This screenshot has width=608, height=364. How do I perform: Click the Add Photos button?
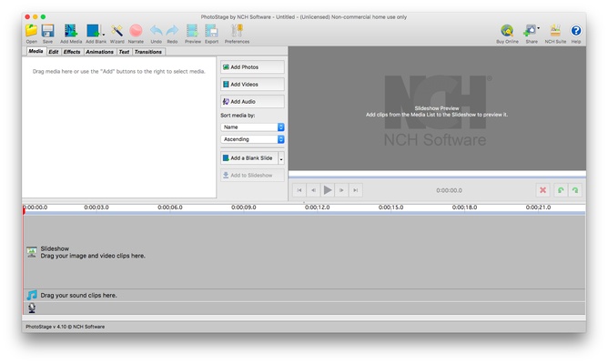tap(252, 67)
